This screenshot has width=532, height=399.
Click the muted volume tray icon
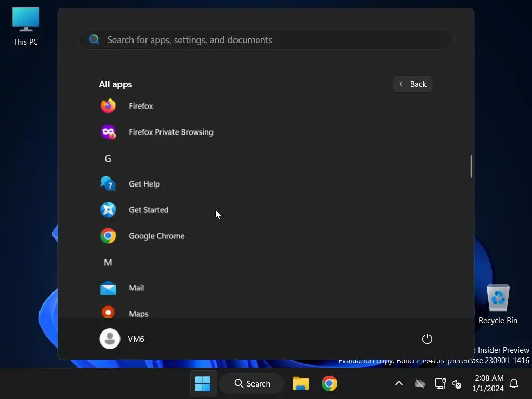point(457,384)
